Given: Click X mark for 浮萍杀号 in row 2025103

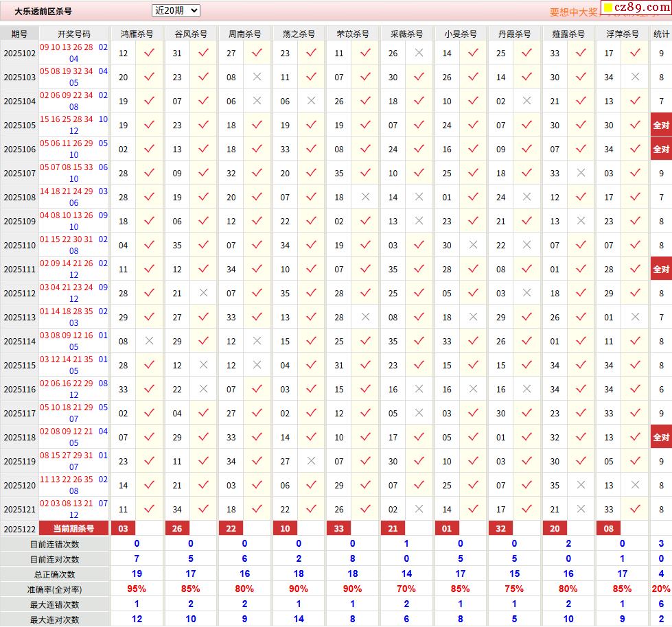Looking at the screenshot, I should pos(635,77).
